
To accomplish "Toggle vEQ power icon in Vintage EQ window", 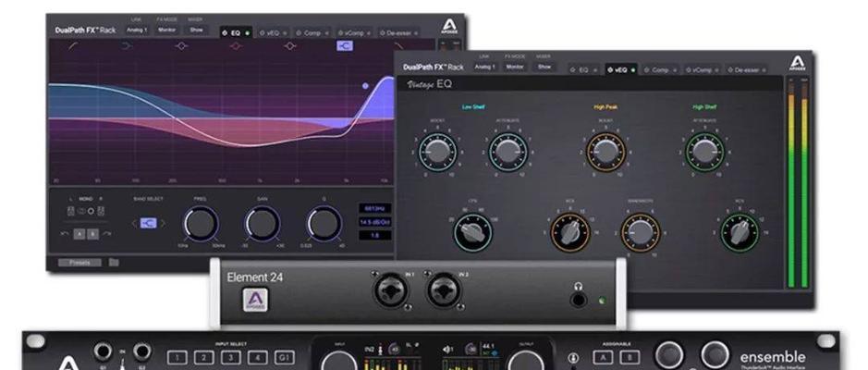I will pos(611,69).
